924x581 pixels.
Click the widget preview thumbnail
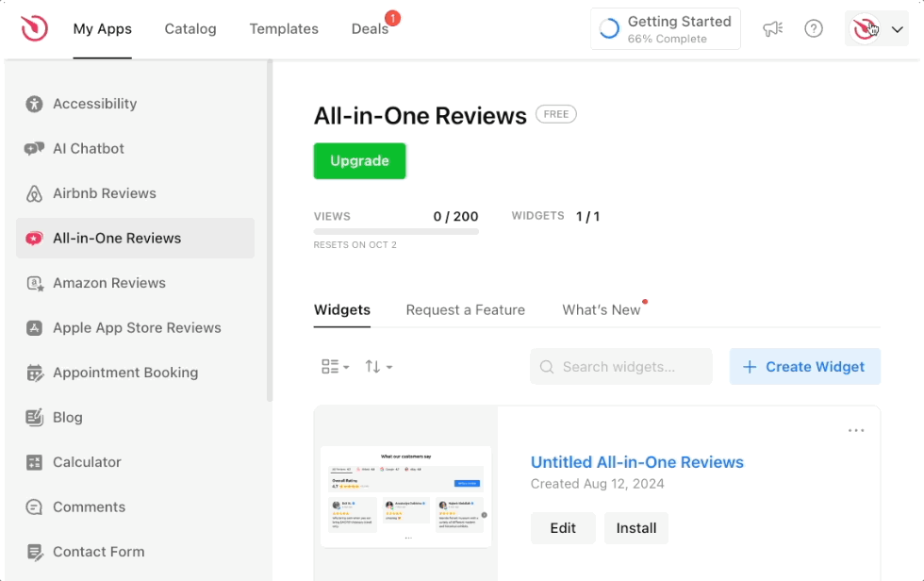click(406, 496)
